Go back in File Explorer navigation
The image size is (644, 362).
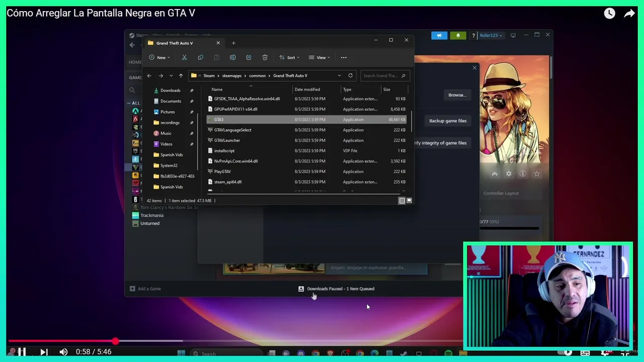point(149,75)
